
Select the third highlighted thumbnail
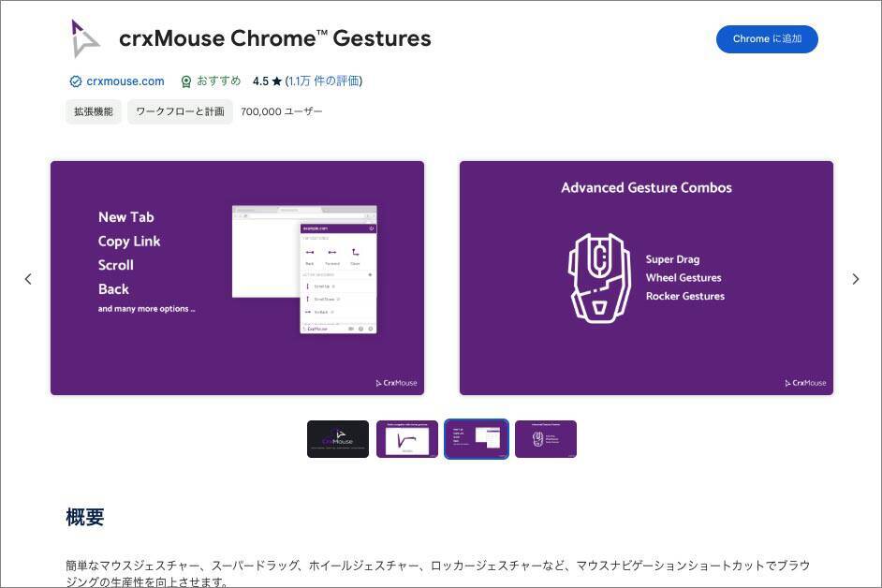point(477,439)
